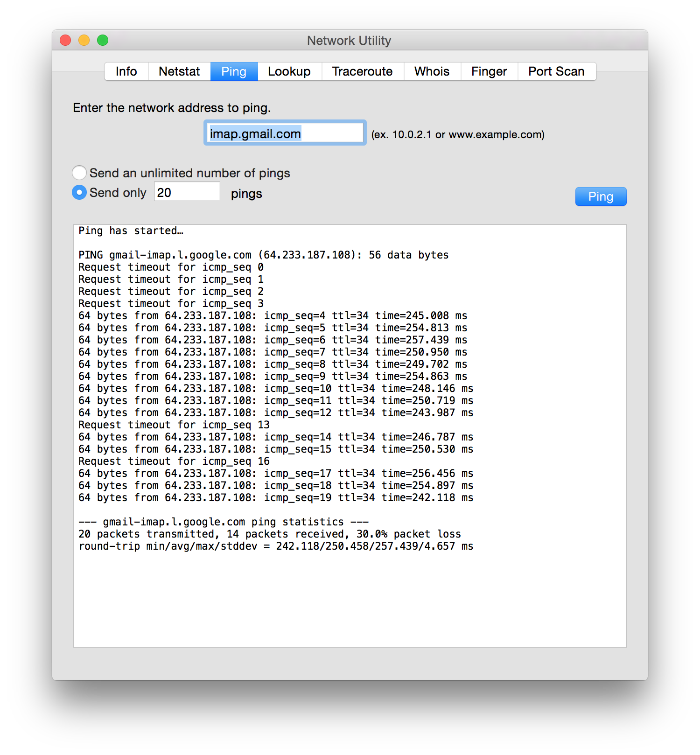700x755 pixels.
Task: Click 'Request timeout for icmp_seq 1' line
Action: [x=171, y=279]
